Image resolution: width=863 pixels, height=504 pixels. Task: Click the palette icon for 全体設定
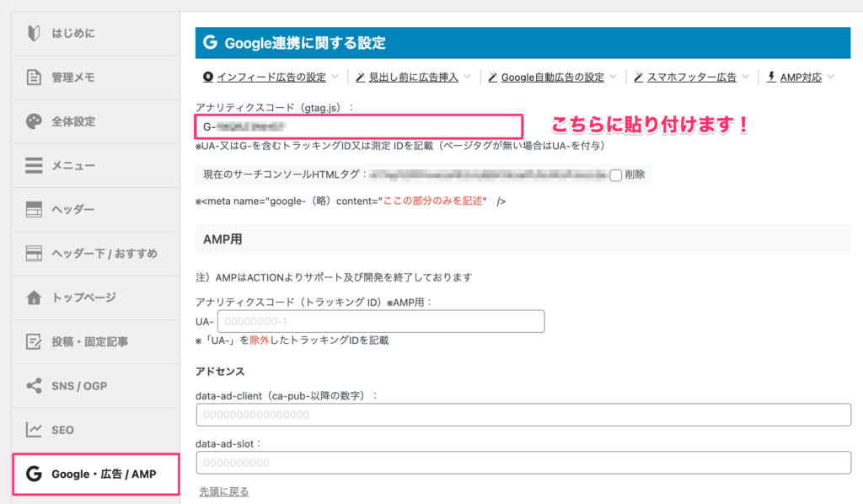34,121
